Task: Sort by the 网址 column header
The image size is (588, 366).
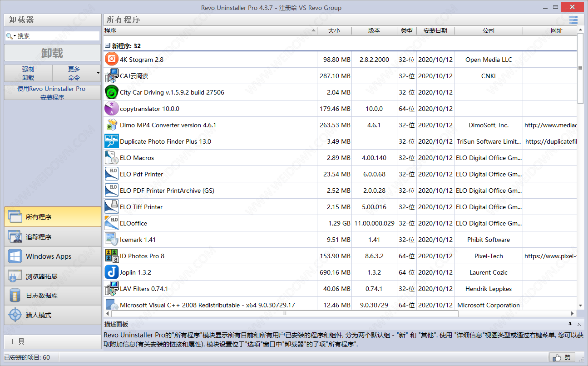Action: [x=550, y=30]
